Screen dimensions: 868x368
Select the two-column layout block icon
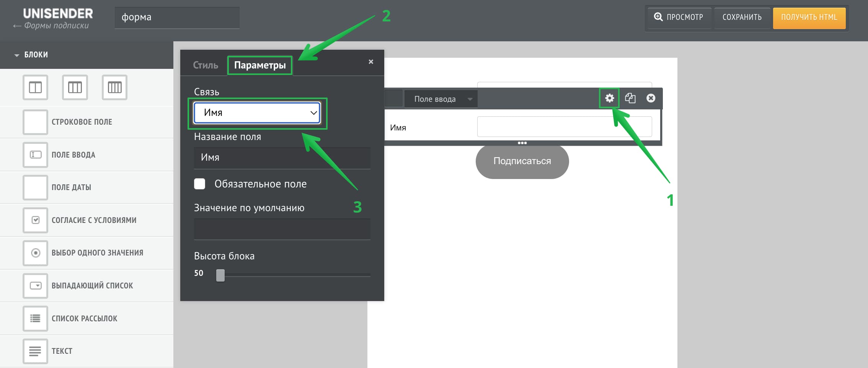coord(35,87)
